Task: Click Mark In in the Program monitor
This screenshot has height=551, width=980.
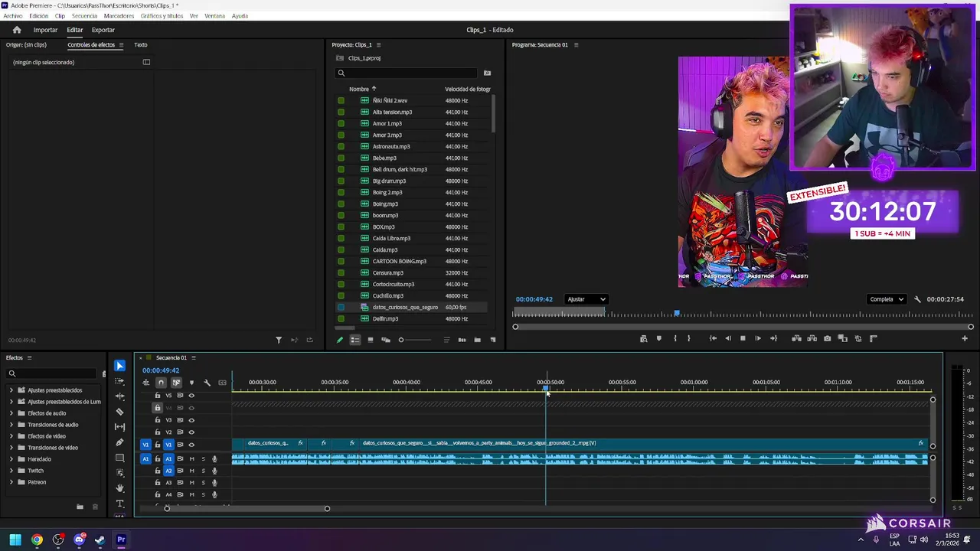Action: tap(675, 338)
